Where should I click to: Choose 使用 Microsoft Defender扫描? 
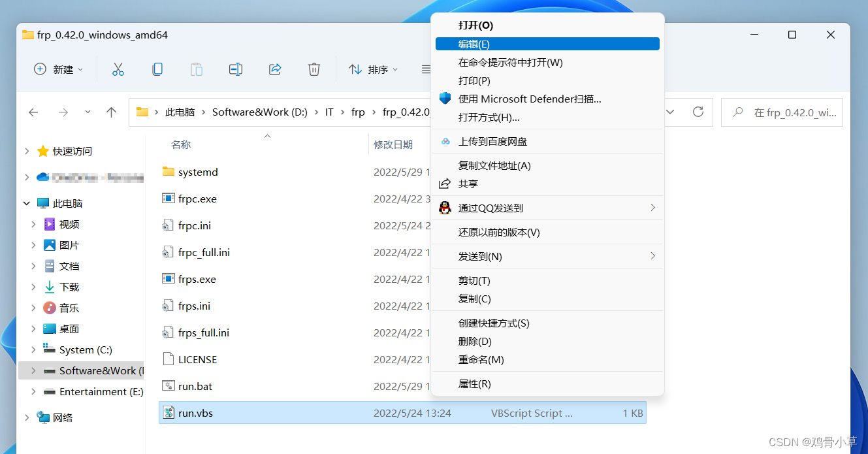(547, 99)
